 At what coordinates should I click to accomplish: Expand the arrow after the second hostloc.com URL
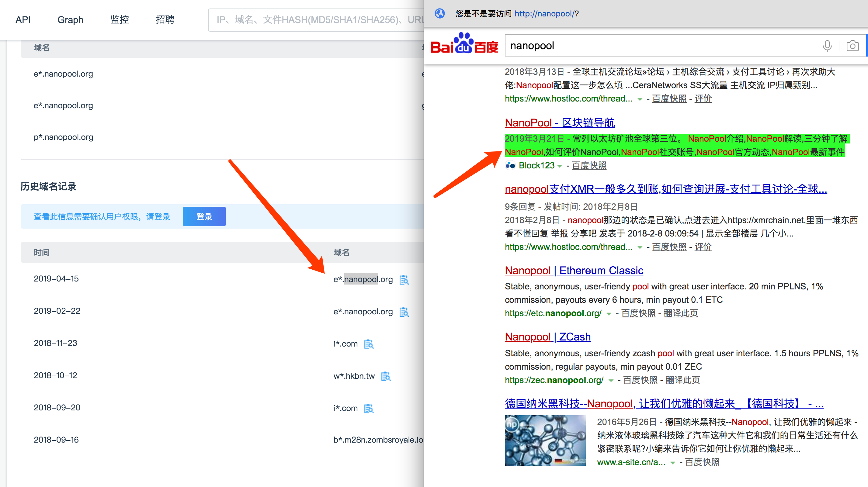tap(640, 247)
